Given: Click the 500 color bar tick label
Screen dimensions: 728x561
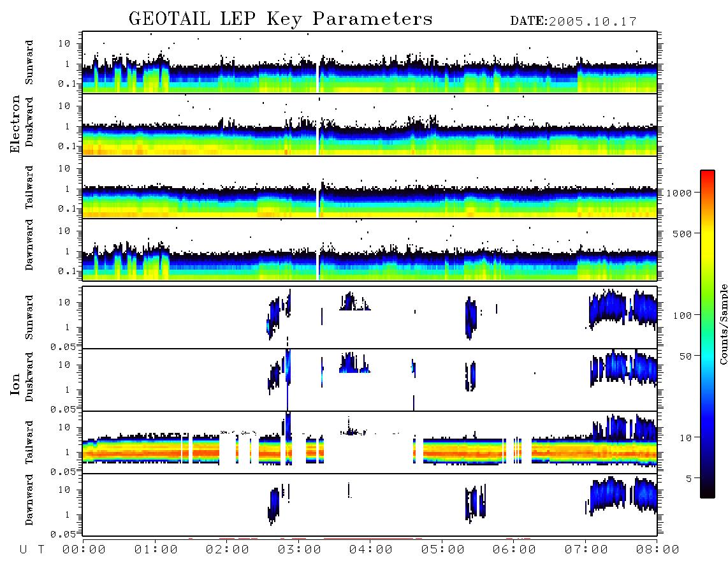Looking at the screenshot, I should pyautogui.click(x=682, y=233).
